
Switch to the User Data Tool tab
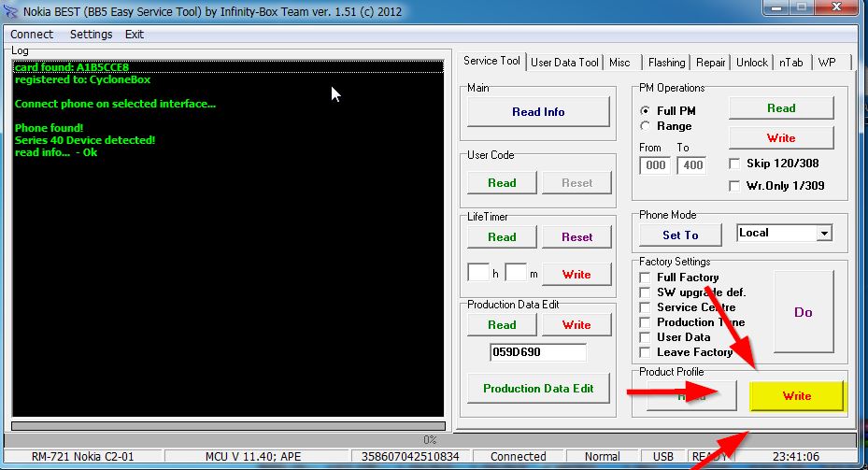[564, 63]
